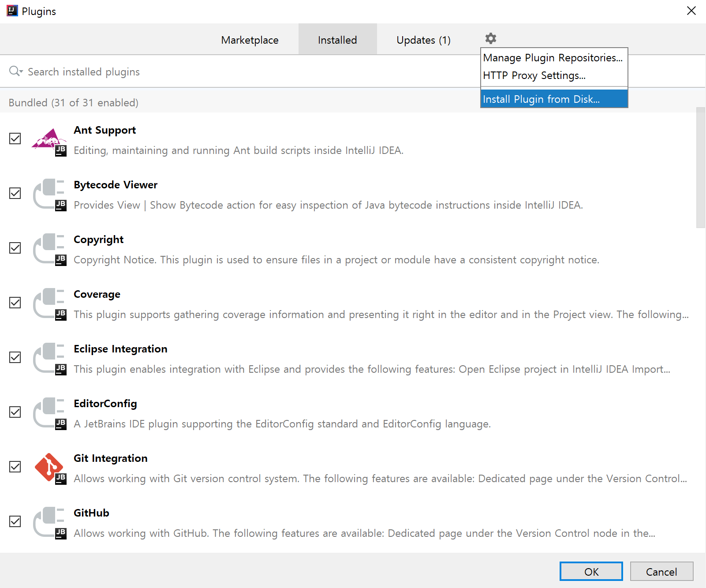Image resolution: width=706 pixels, height=588 pixels.
Task: Disable the Coverage plugin
Action: 15,303
